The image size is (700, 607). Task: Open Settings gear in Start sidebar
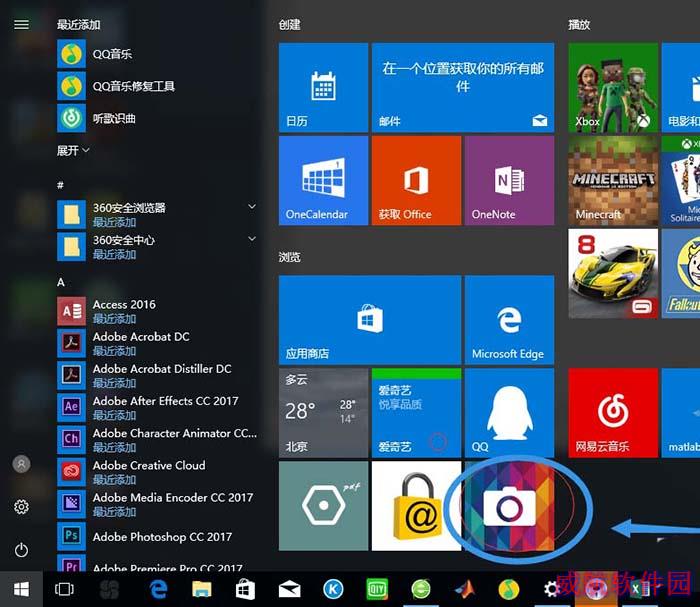pos(21,507)
